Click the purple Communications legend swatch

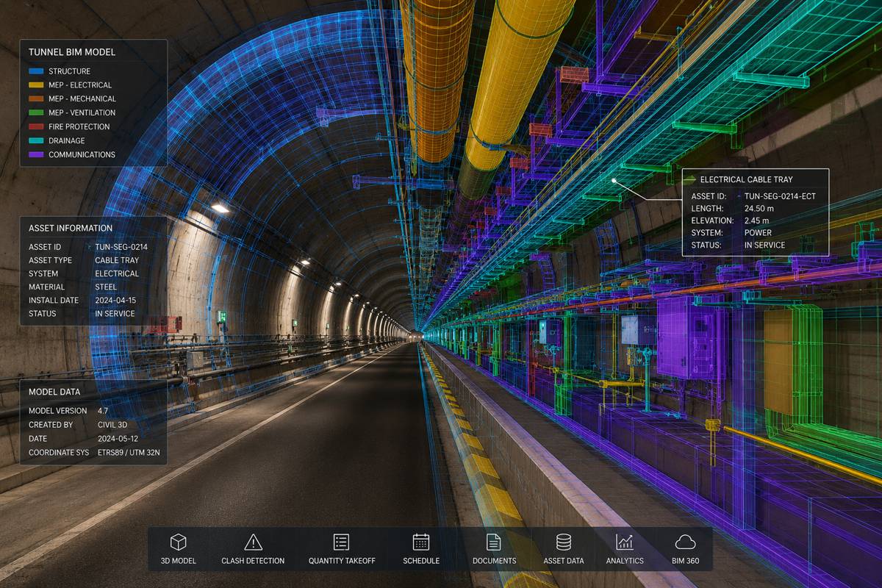[x=36, y=155]
